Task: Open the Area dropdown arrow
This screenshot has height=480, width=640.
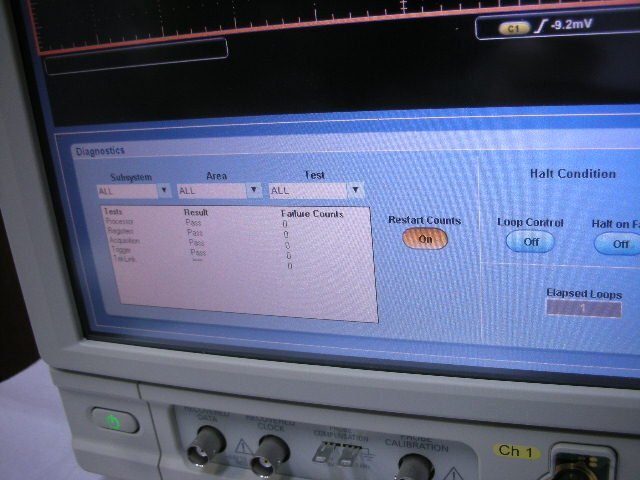Action: (x=254, y=190)
